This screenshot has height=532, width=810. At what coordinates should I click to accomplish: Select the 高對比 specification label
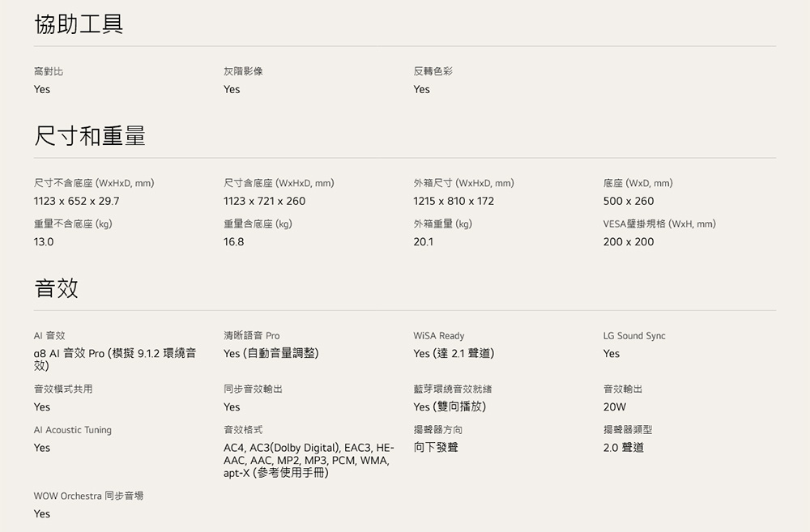click(49, 71)
